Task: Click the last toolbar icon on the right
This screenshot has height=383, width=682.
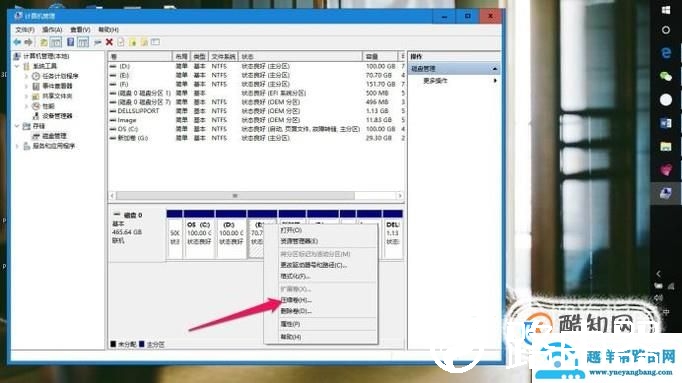Action: pyautogui.click(x=155, y=42)
